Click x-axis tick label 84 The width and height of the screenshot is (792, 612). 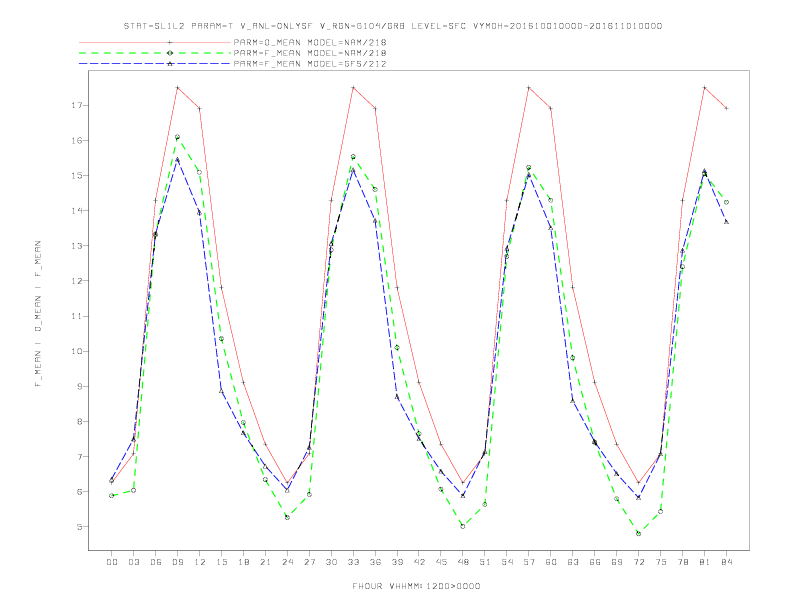click(726, 562)
